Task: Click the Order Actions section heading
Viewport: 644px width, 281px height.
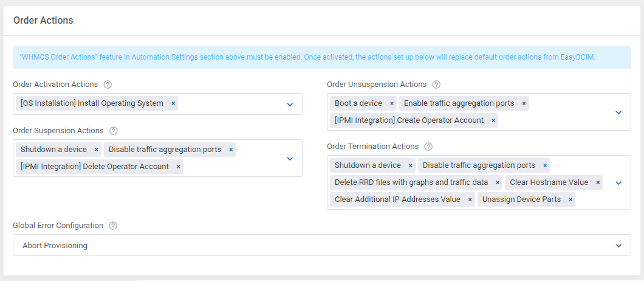Action: pyautogui.click(x=43, y=20)
